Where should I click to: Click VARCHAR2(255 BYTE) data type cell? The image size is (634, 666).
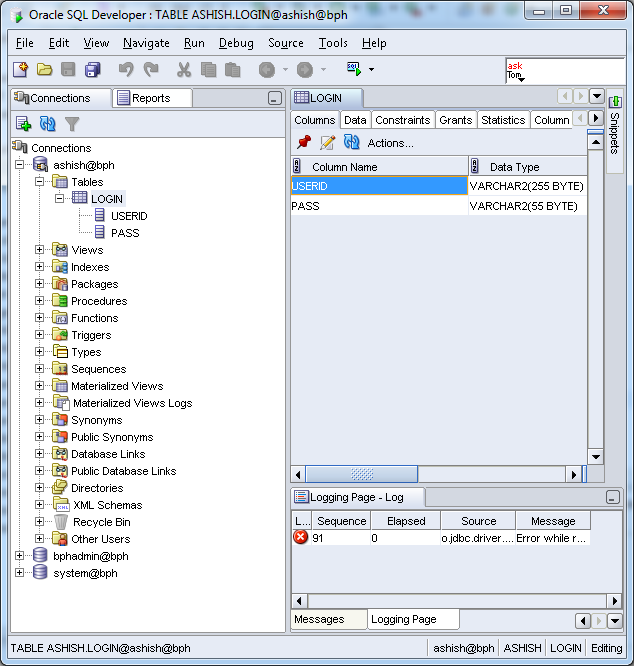coord(527,186)
